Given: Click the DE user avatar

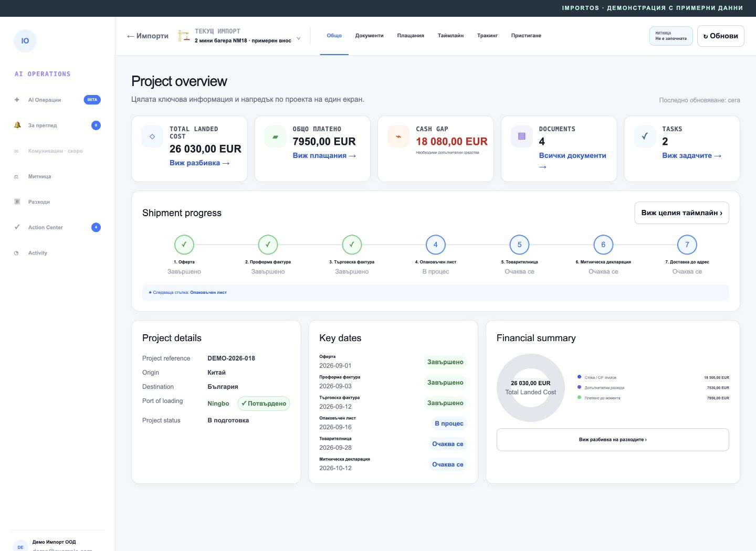Looking at the screenshot, I should tap(20, 546).
